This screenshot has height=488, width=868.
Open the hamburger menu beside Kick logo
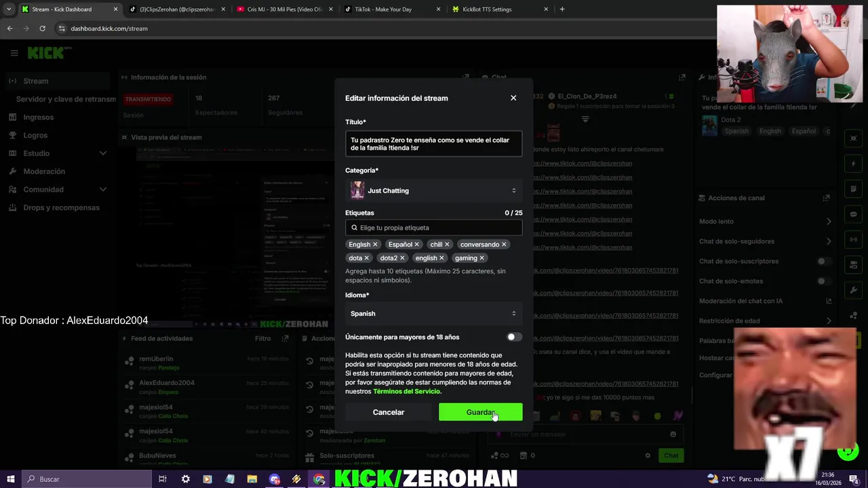pos(14,53)
